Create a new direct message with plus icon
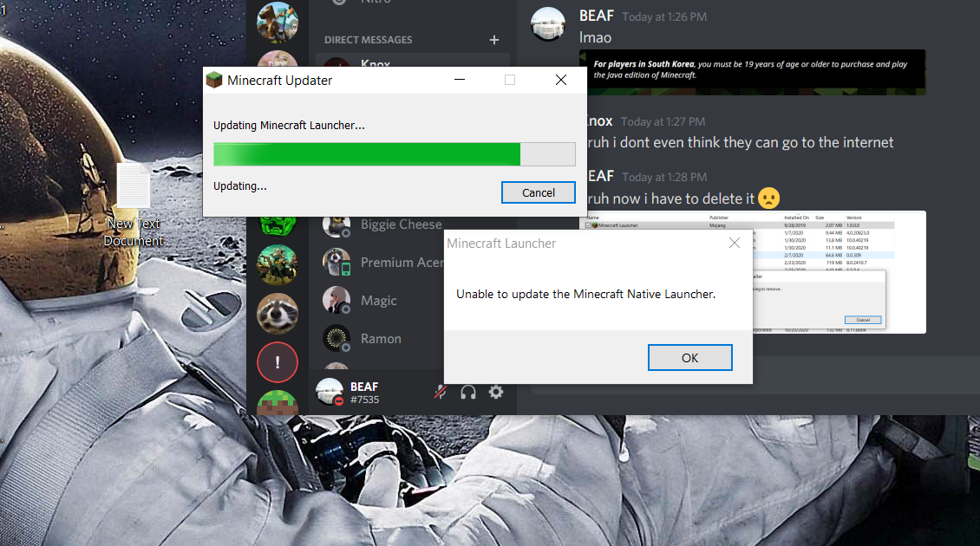Image resolution: width=980 pixels, height=546 pixels. [494, 40]
